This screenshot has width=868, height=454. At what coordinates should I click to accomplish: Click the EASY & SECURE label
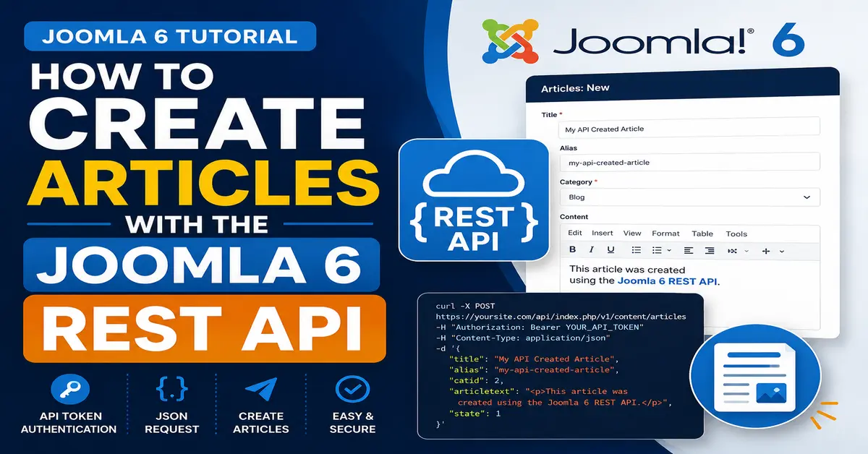(353, 423)
